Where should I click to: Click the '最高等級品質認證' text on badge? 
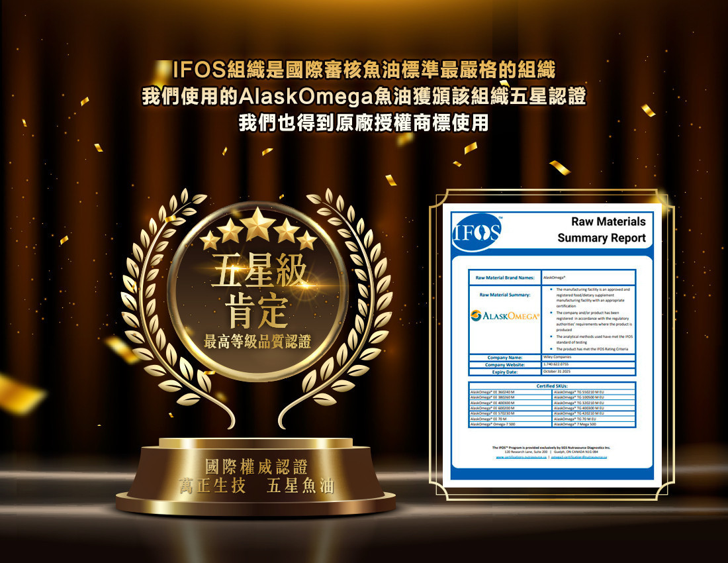coord(257,341)
